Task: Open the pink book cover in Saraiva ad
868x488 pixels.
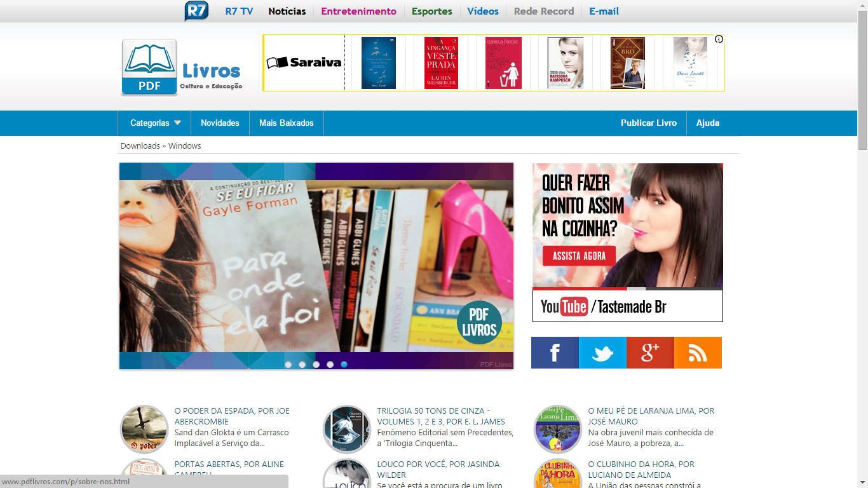Action: pyautogui.click(x=503, y=63)
